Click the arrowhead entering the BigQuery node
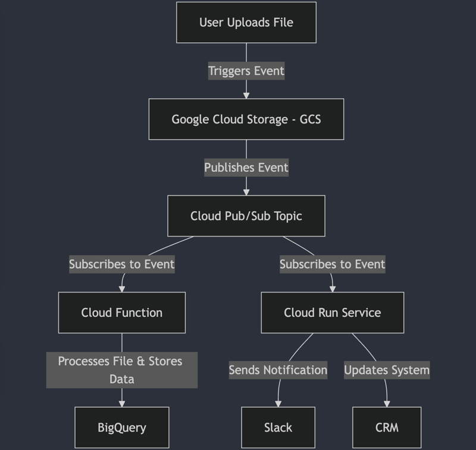476x450 pixels. pyautogui.click(x=122, y=404)
